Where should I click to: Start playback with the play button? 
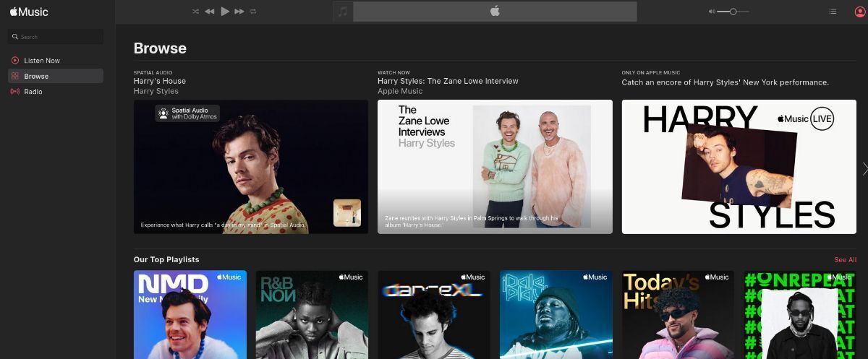pyautogui.click(x=225, y=11)
